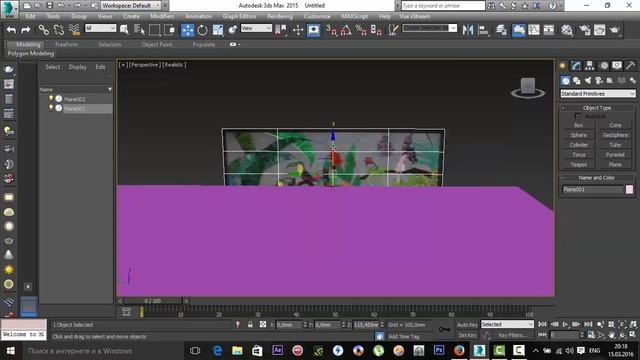The height and width of the screenshot is (360, 640).
Task: Toggle the light bulb visibility of Plane002
Action: click(51, 99)
